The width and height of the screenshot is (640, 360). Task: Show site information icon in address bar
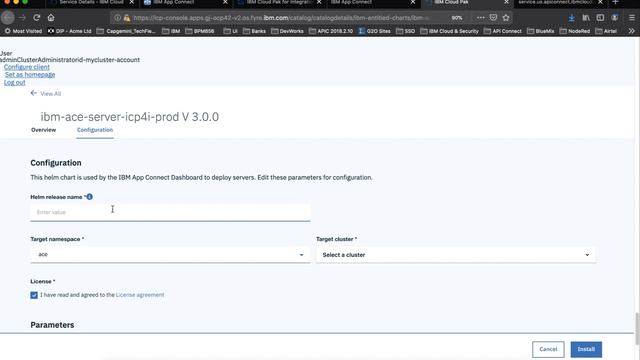(117, 18)
